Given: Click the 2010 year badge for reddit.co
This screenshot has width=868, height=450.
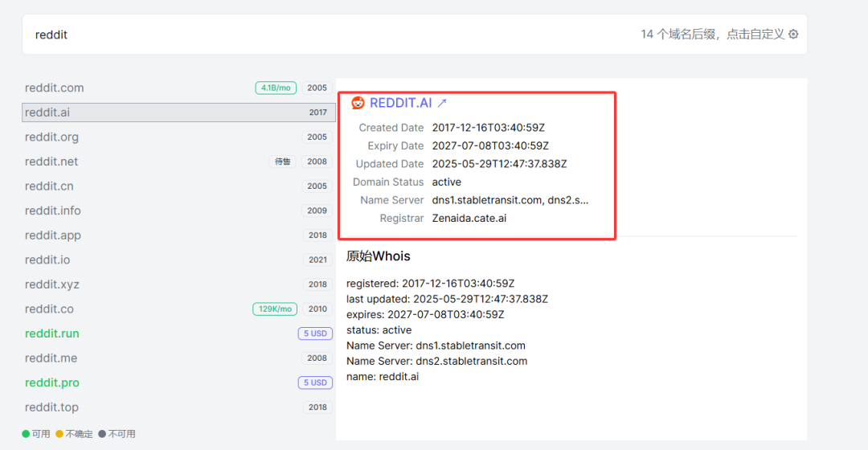Looking at the screenshot, I should pyautogui.click(x=317, y=309).
